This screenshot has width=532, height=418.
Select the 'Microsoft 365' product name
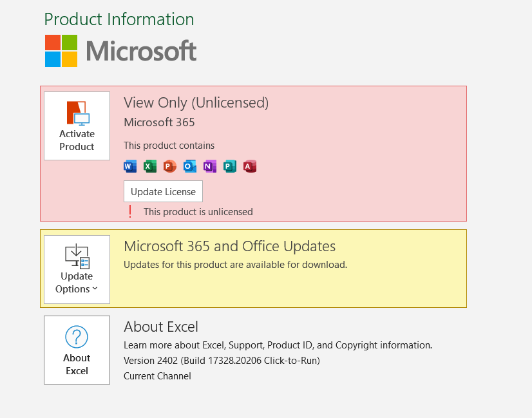pyautogui.click(x=159, y=122)
